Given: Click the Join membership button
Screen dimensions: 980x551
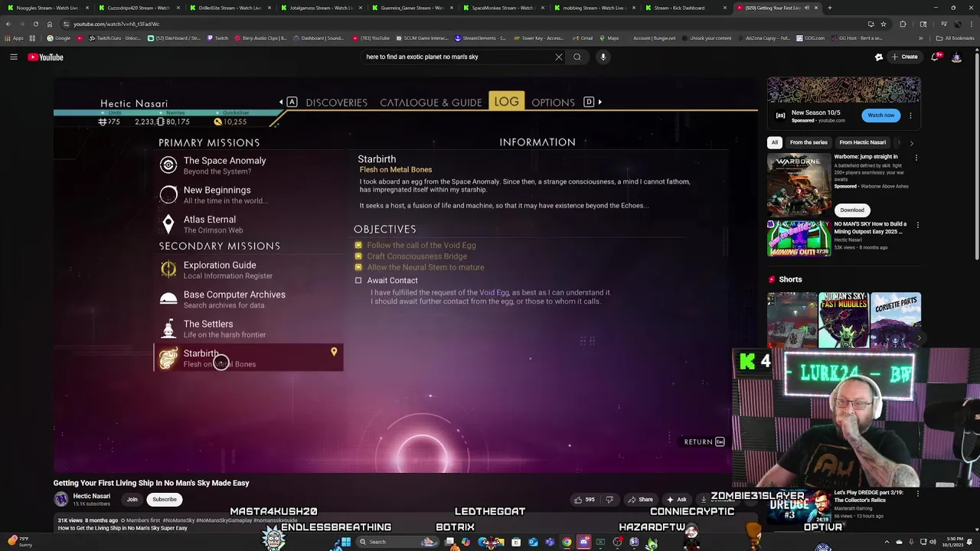Looking at the screenshot, I should (x=132, y=499).
